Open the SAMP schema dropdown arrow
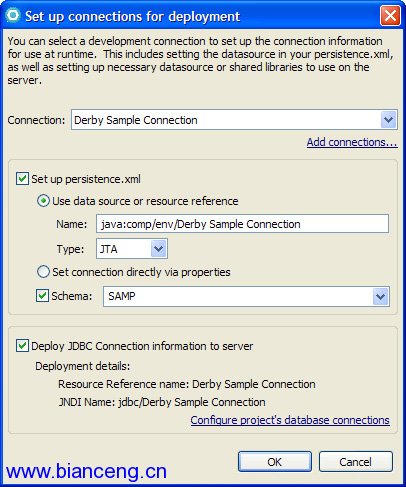Image resolution: width=406 pixels, height=487 pixels. coord(380,296)
